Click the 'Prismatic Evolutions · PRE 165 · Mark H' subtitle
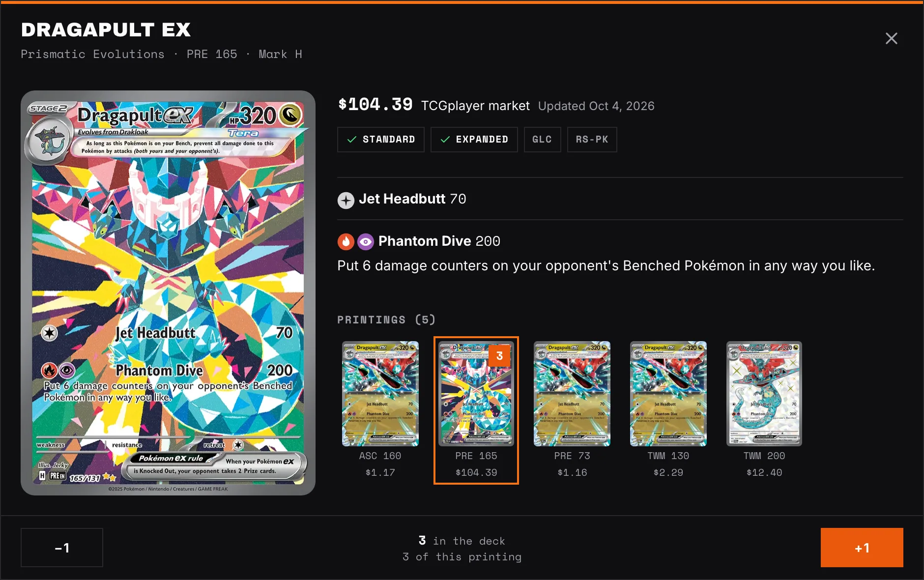Viewport: 924px width, 580px height. (162, 55)
